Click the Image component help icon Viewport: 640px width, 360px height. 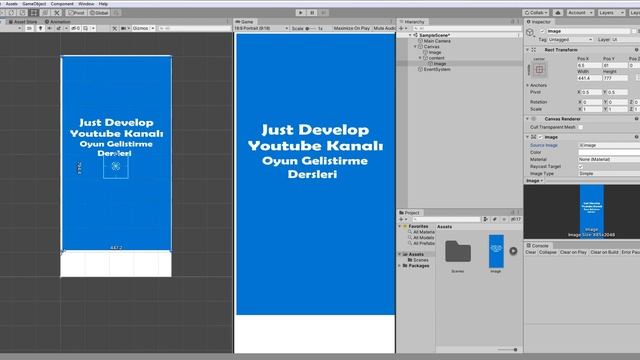click(636, 137)
